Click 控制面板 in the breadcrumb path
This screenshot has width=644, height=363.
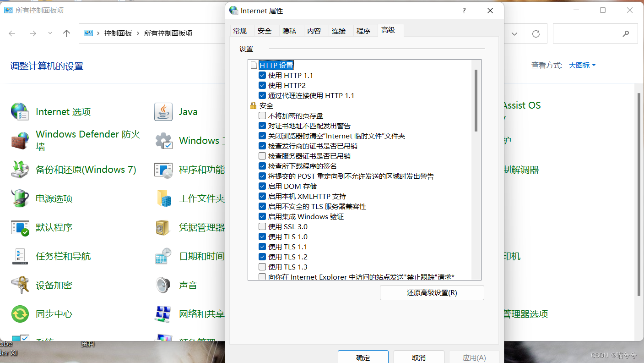coord(118,33)
